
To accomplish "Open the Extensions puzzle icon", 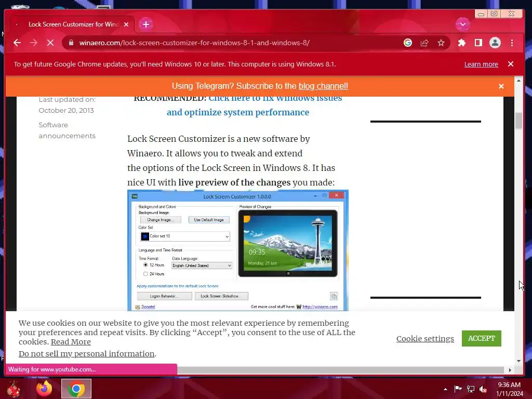I will [462, 43].
